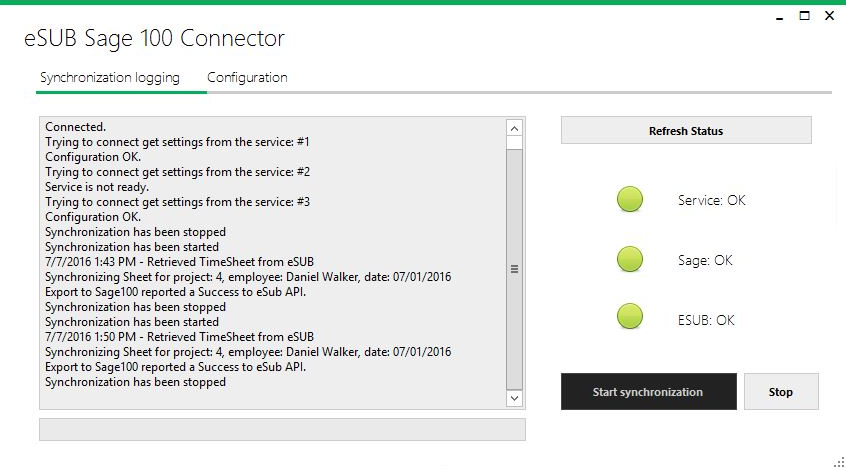
Task: Click the Sage status green indicator
Action: point(630,259)
